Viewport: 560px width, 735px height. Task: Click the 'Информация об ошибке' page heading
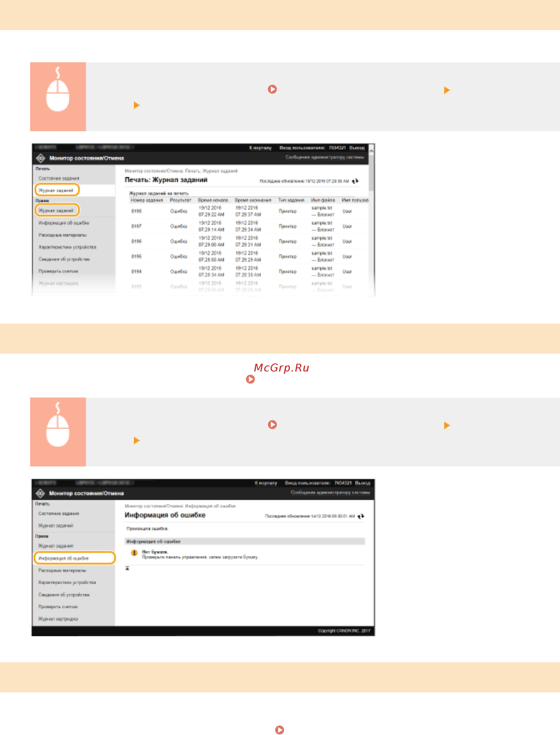pyautogui.click(x=165, y=515)
